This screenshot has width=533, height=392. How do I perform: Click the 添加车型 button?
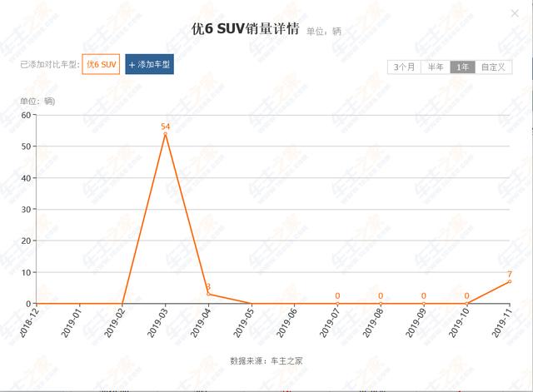(x=150, y=64)
